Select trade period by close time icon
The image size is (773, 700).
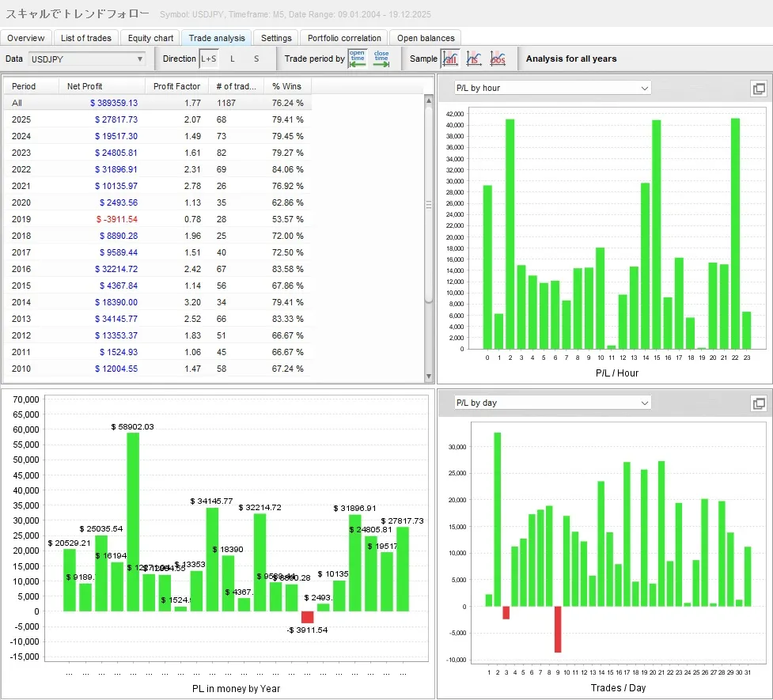(x=381, y=58)
